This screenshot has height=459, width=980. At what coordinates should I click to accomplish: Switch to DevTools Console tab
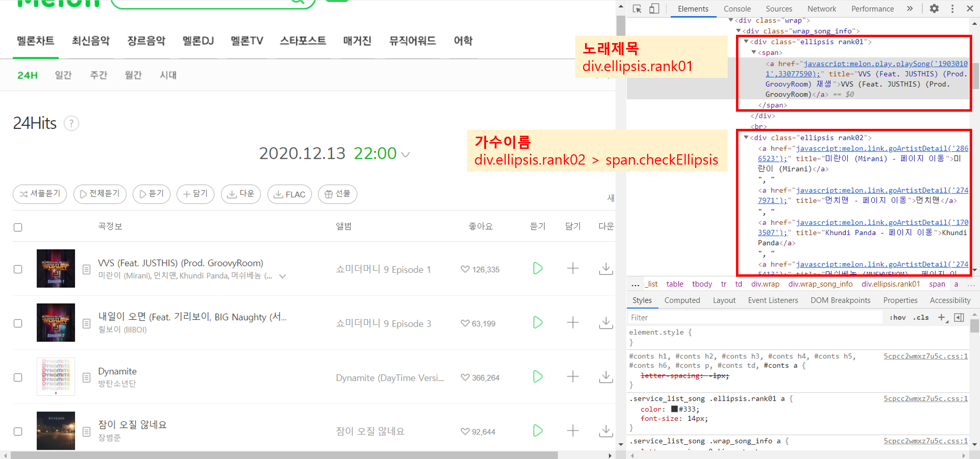click(737, 9)
